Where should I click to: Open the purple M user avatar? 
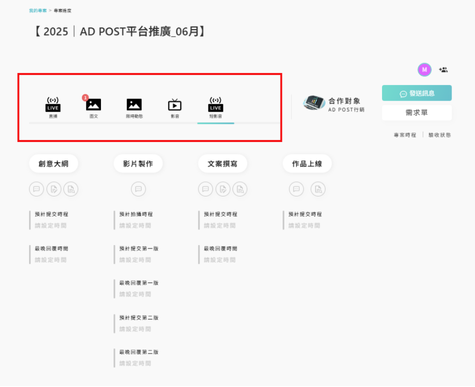point(424,70)
